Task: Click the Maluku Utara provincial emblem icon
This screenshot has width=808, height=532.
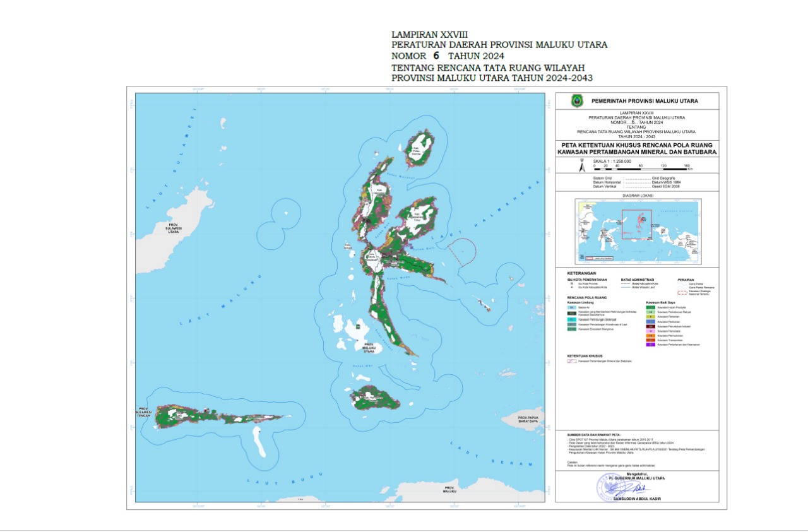Action: click(577, 101)
